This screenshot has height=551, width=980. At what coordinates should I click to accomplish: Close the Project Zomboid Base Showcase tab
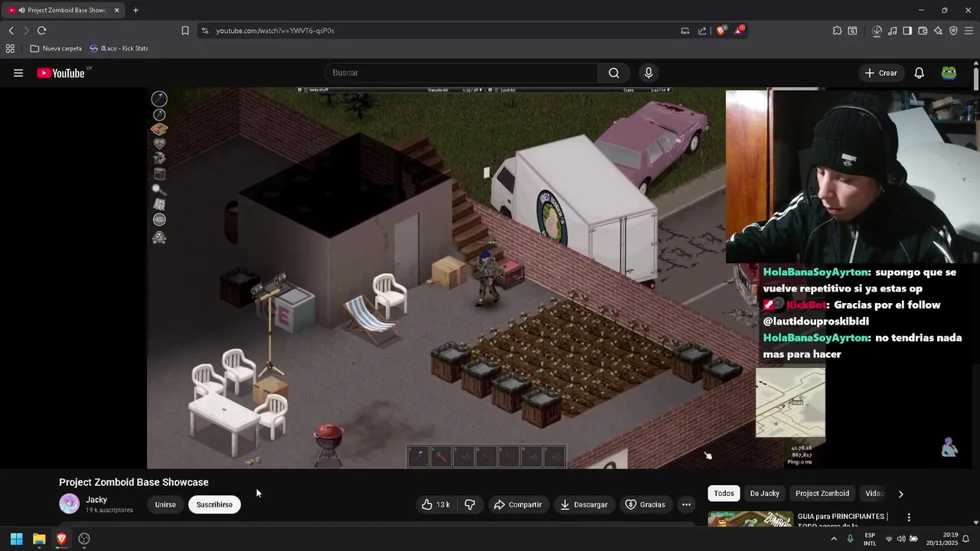[x=117, y=10]
